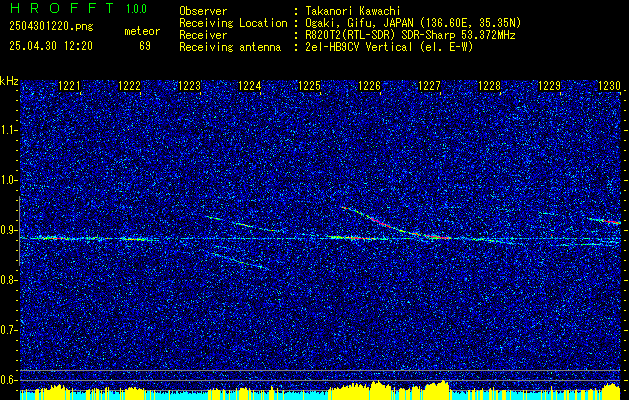Viewport: 629px width, 400px height.
Task: Click the meteor count 69
Action: coord(145,46)
